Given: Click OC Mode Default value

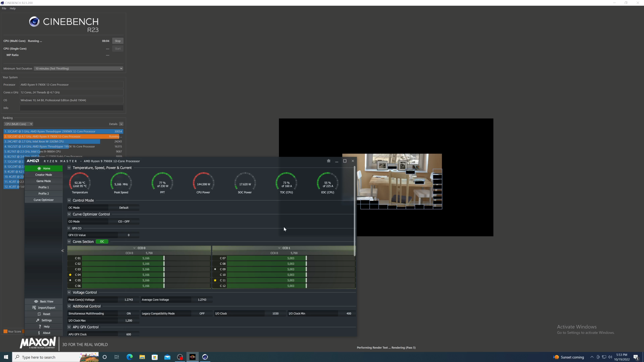Looking at the screenshot, I should 124,208.
